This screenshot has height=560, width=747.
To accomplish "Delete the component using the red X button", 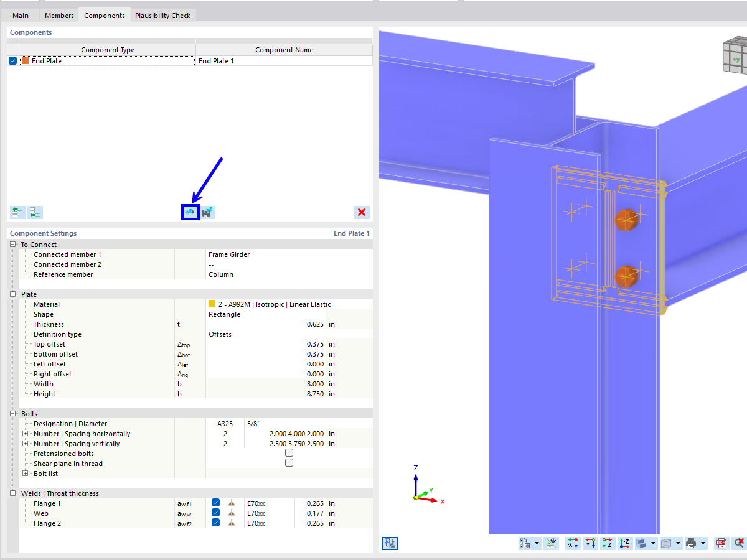I will click(362, 212).
